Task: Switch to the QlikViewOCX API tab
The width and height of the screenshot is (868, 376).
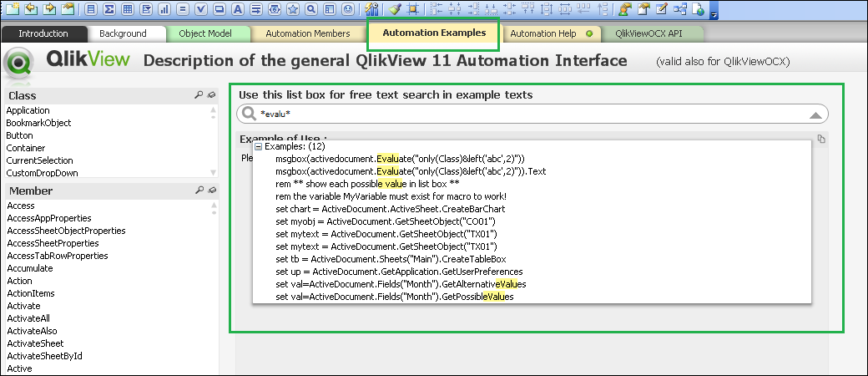Action: [648, 33]
